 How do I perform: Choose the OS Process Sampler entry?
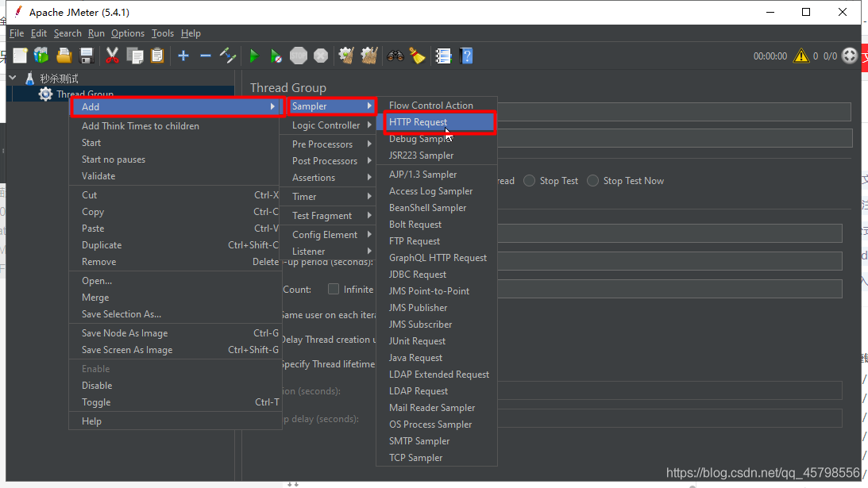click(x=437, y=425)
